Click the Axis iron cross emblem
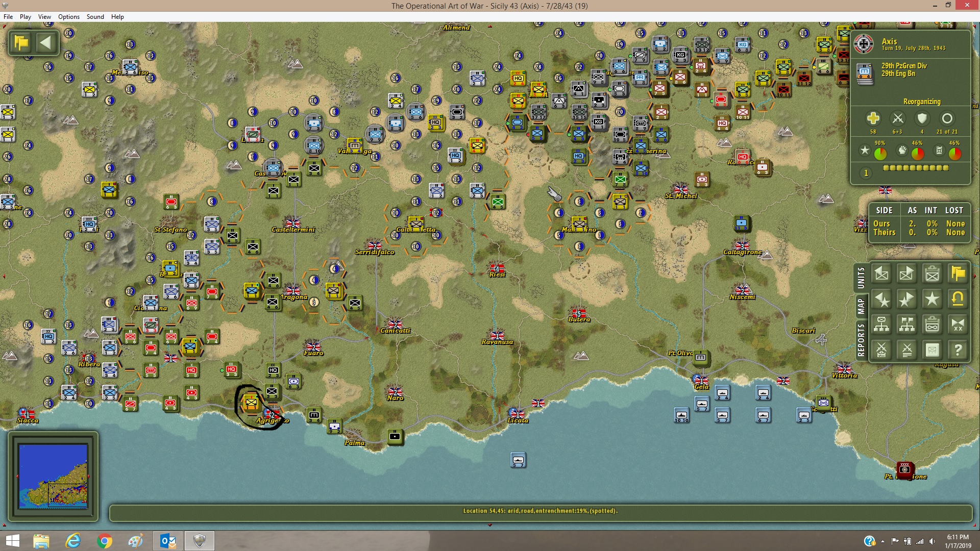 [864, 44]
